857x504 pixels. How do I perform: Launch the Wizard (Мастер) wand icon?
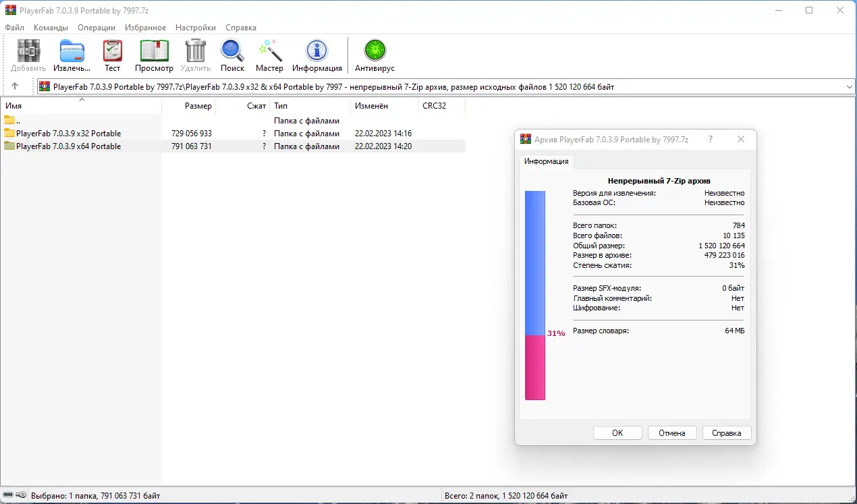269,51
